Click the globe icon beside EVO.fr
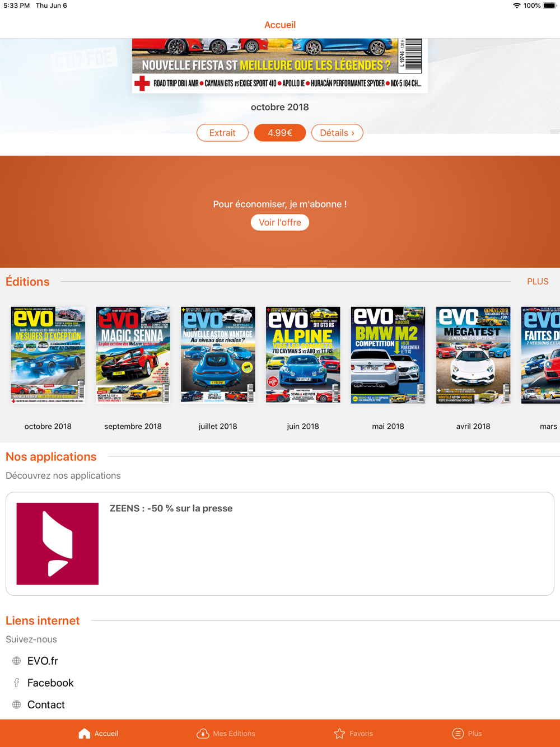The image size is (560, 747). coord(17,661)
